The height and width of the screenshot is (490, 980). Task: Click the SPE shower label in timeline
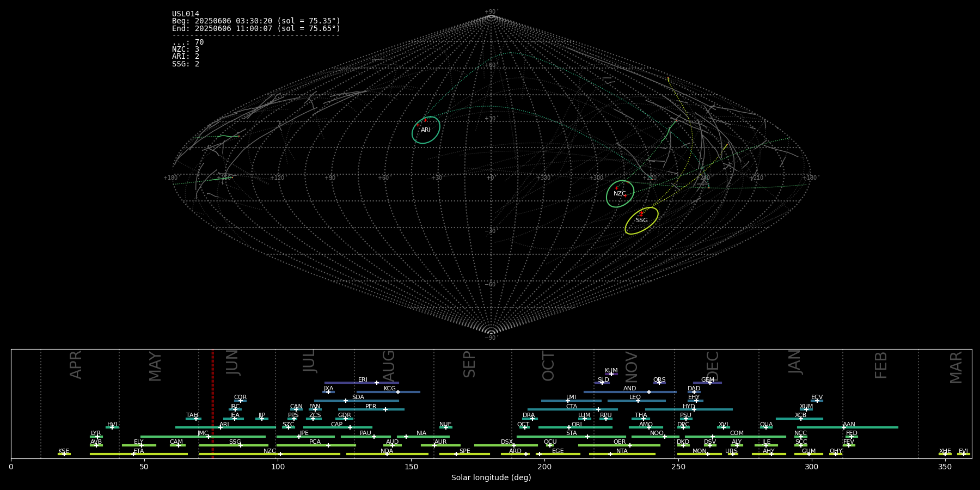(x=464, y=451)
